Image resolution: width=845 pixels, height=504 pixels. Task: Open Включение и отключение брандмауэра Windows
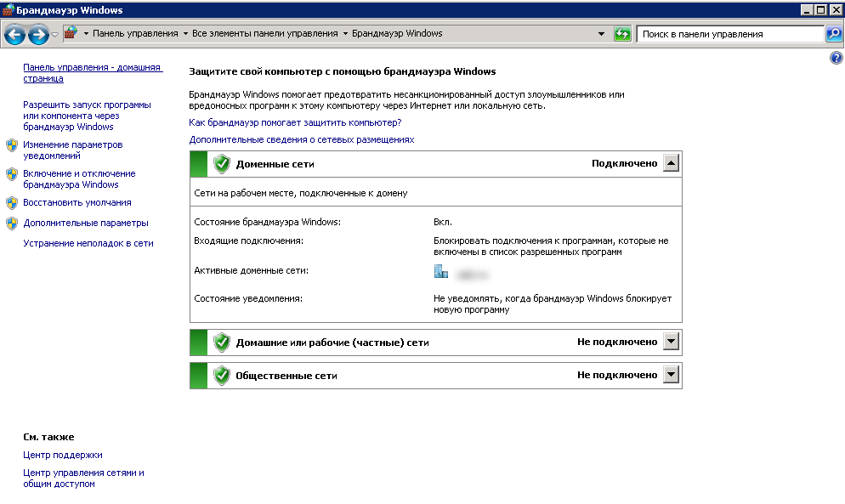coord(79,179)
